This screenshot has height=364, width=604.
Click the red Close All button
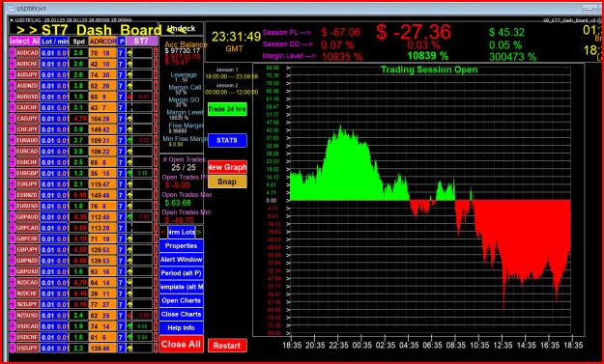[181, 345]
